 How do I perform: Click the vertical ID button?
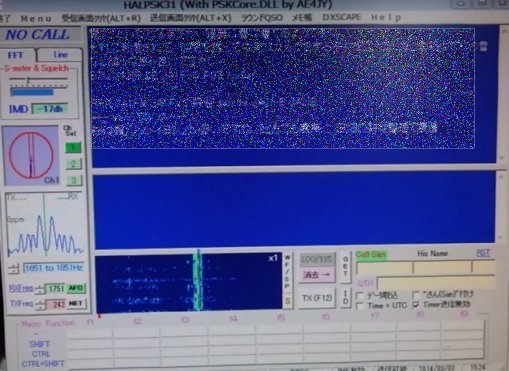pyautogui.click(x=346, y=297)
